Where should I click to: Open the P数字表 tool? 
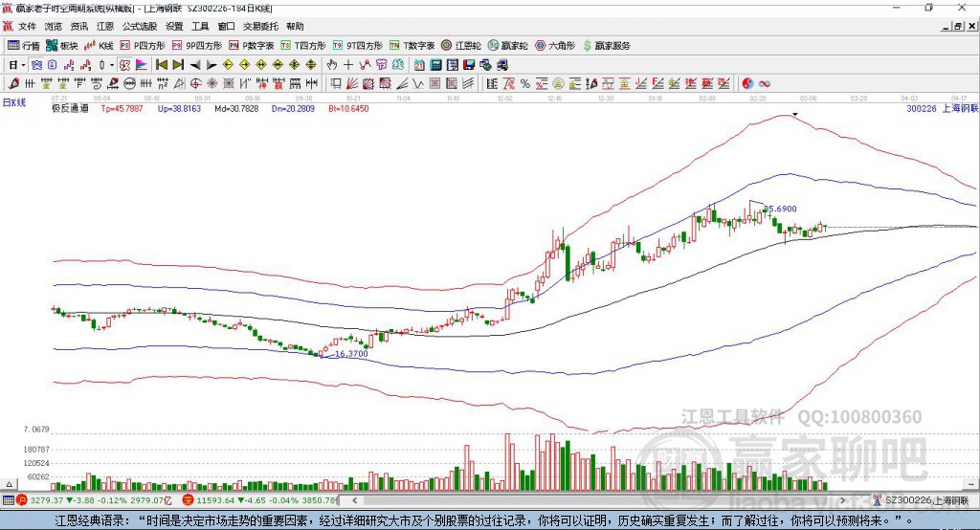pyautogui.click(x=252, y=46)
